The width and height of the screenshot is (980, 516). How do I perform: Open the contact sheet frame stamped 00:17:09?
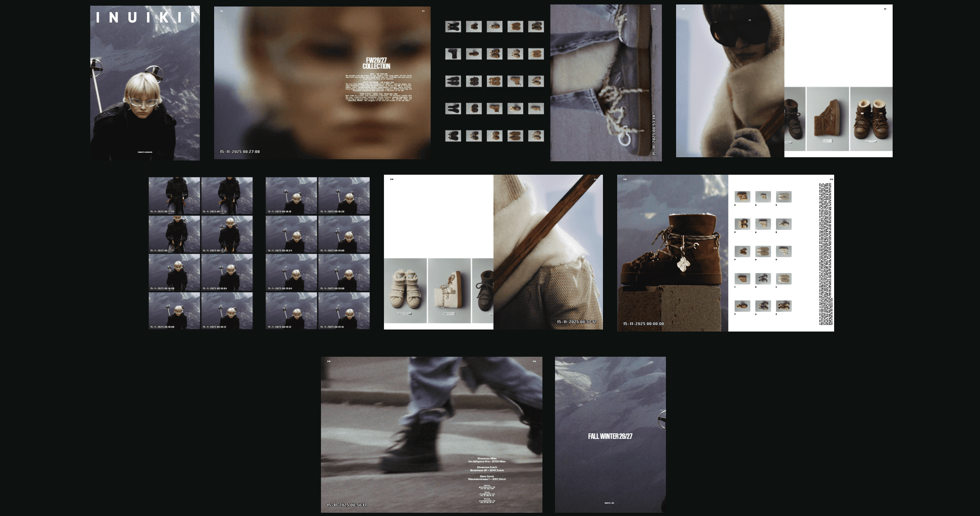[x=174, y=195]
